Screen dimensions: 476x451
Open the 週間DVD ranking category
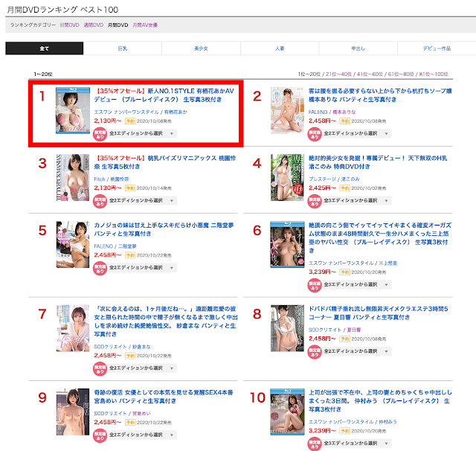point(94,25)
